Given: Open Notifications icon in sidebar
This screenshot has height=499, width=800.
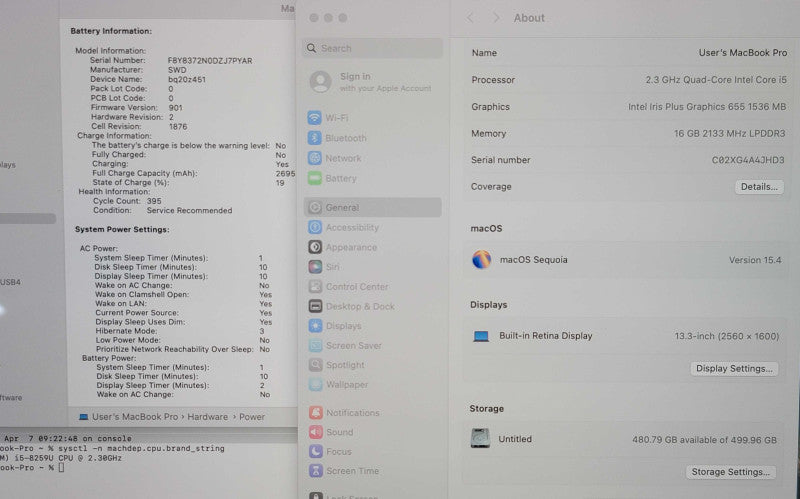Looking at the screenshot, I should pos(316,412).
